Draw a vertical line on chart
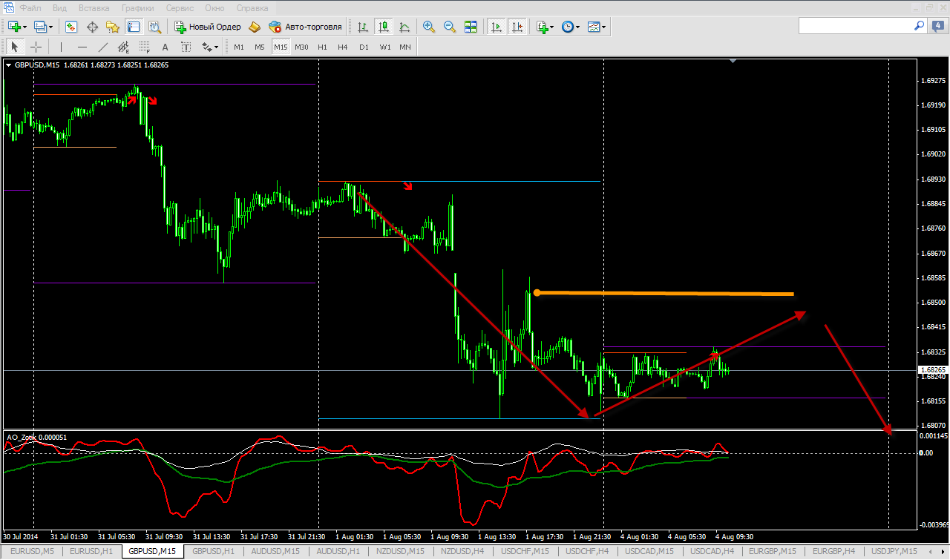This screenshot has height=560, width=950. coord(62,47)
